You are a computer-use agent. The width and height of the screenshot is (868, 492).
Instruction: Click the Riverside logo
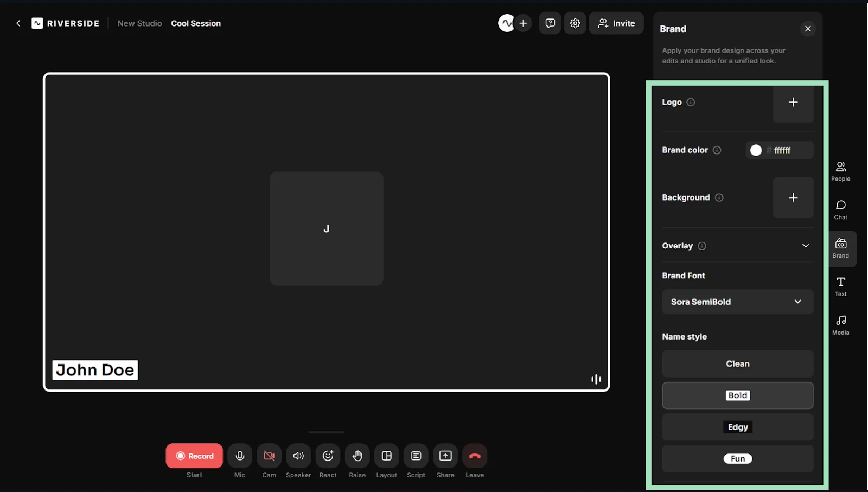click(x=66, y=23)
